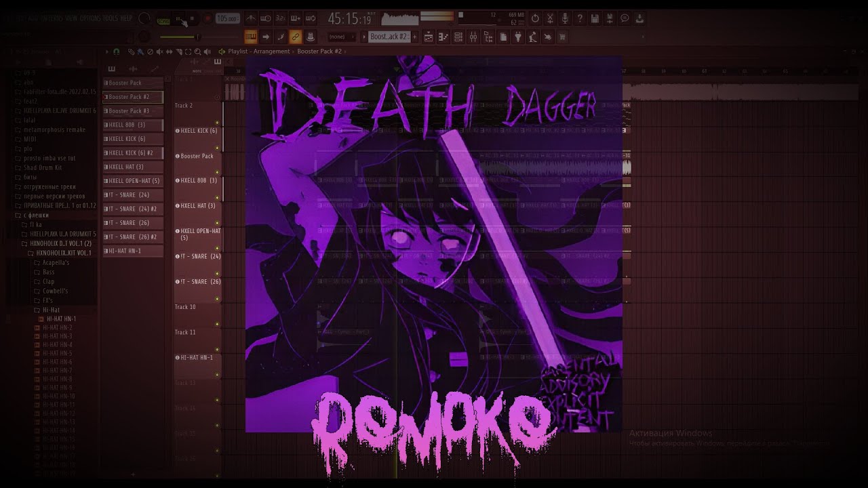Viewport: 868px width, 488px height.
Task: Mute the HXELL HAT (3) playlist track
Action: [217, 223]
